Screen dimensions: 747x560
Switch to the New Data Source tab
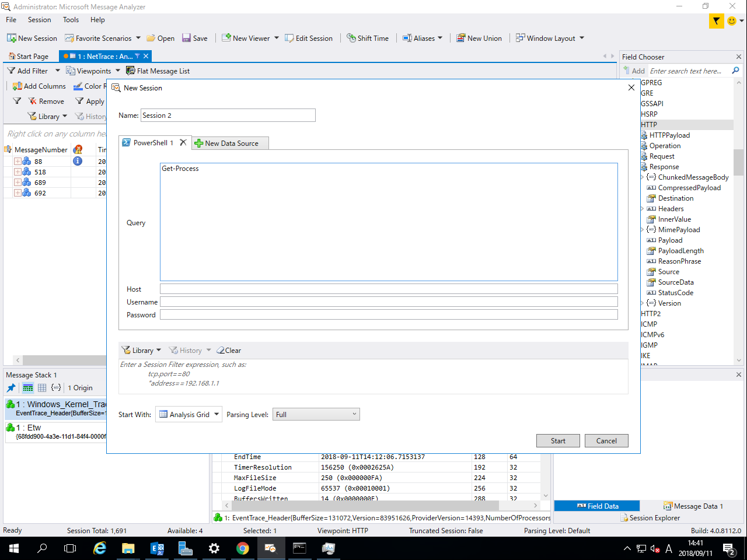click(x=230, y=142)
